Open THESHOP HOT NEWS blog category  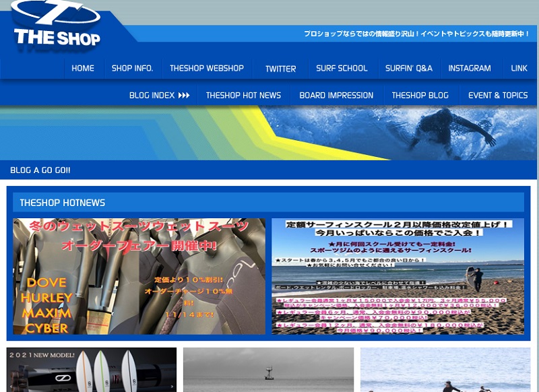pos(243,96)
